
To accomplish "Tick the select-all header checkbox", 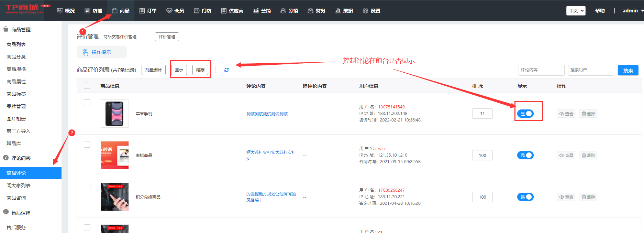I will (87, 86).
